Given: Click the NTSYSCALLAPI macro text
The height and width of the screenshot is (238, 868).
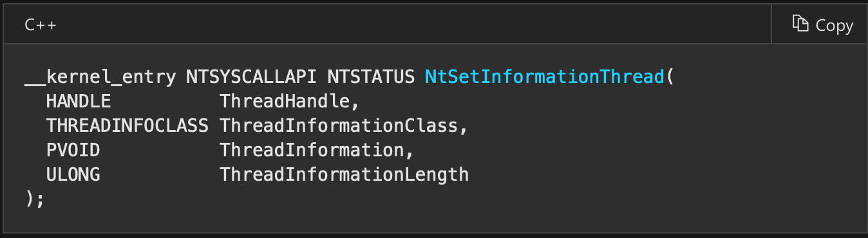Looking at the screenshot, I should (x=252, y=77).
